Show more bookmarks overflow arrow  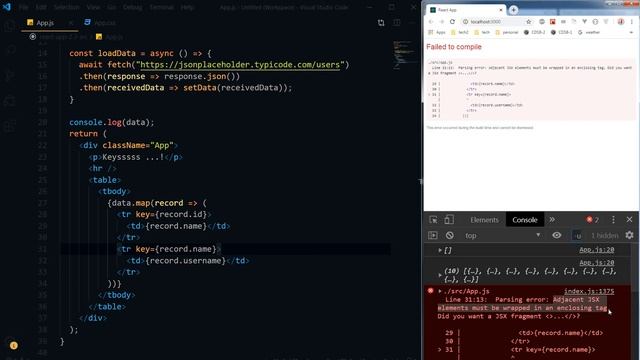(631, 32)
